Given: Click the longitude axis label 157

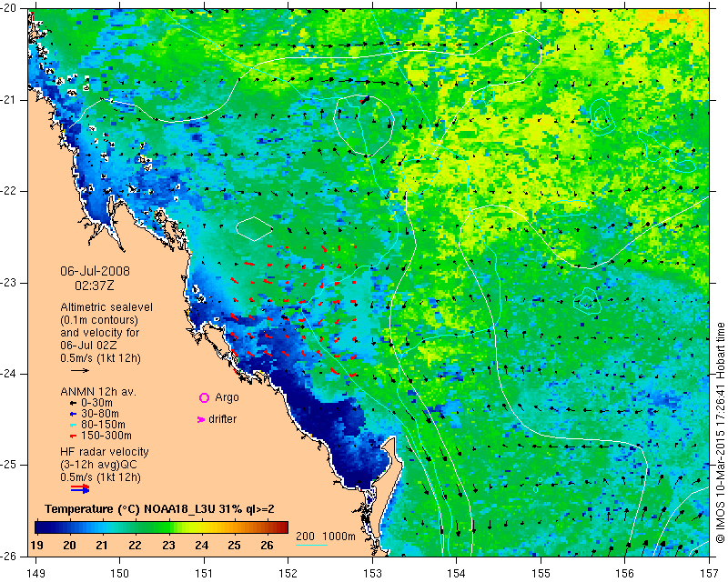Looking at the screenshot, I should click(x=710, y=574).
